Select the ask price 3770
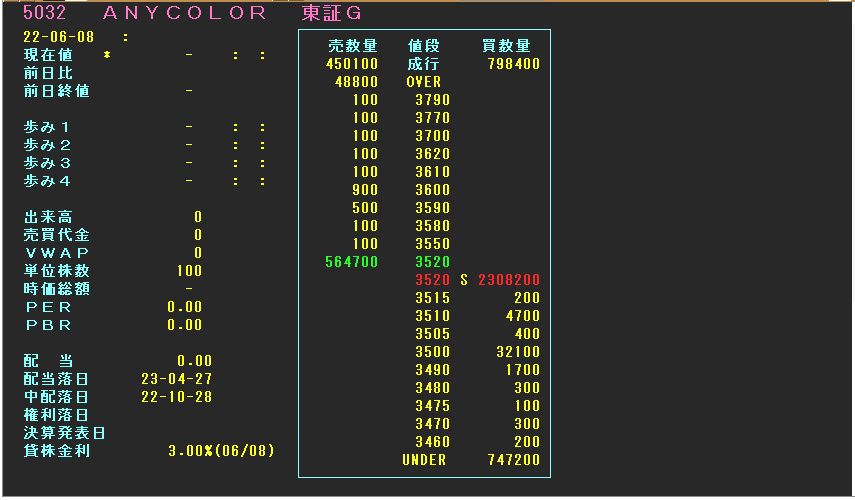 (x=432, y=118)
